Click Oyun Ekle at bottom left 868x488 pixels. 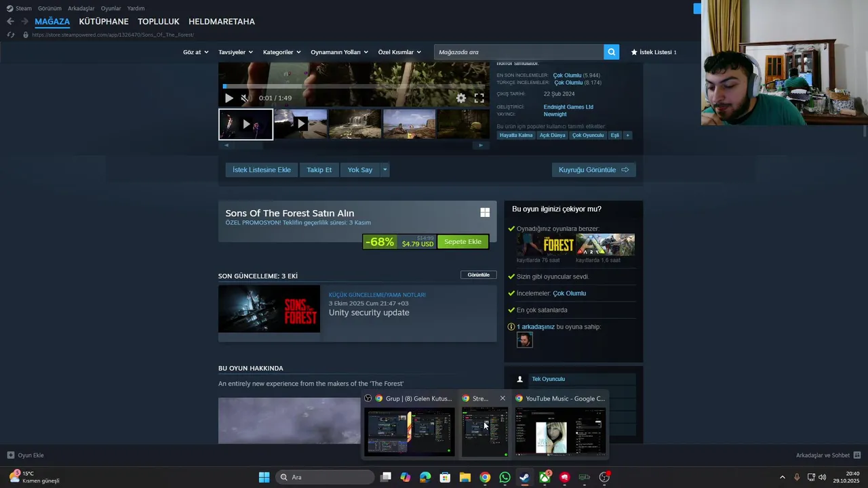coord(26,455)
